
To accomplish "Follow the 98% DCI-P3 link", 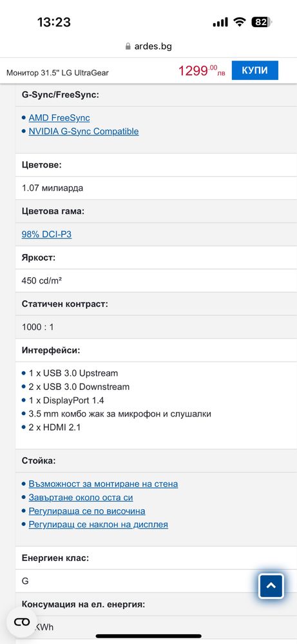I will coord(47,235).
